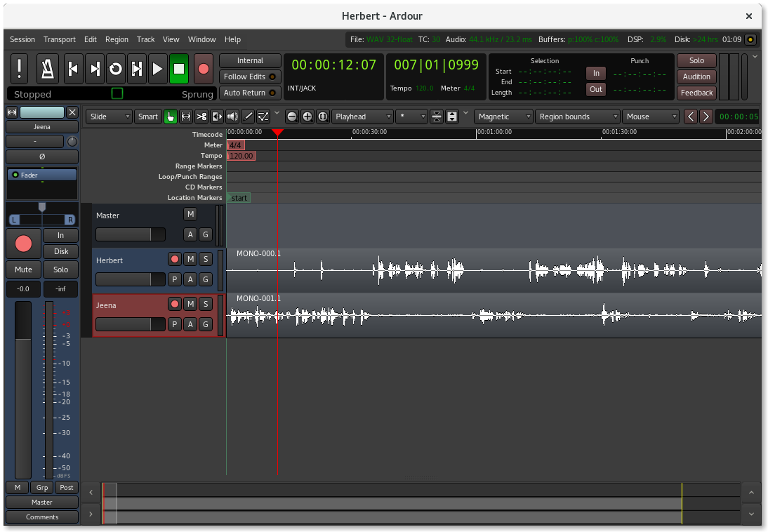Mute the Jeena track

coord(190,304)
